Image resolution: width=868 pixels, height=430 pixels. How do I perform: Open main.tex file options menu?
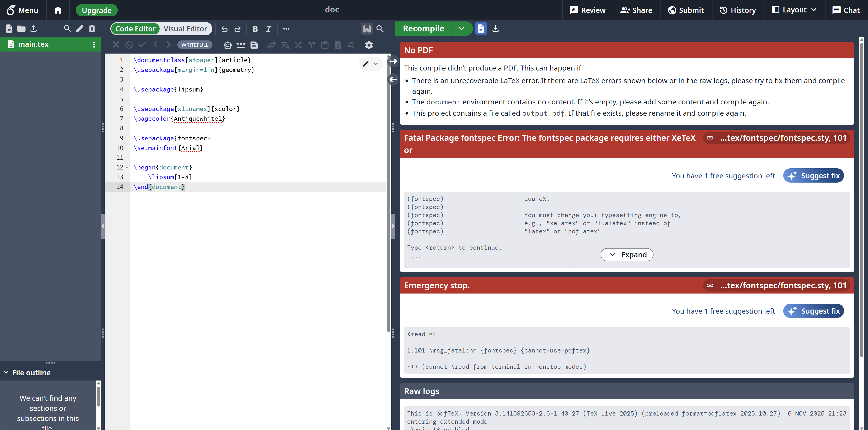point(94,44)
